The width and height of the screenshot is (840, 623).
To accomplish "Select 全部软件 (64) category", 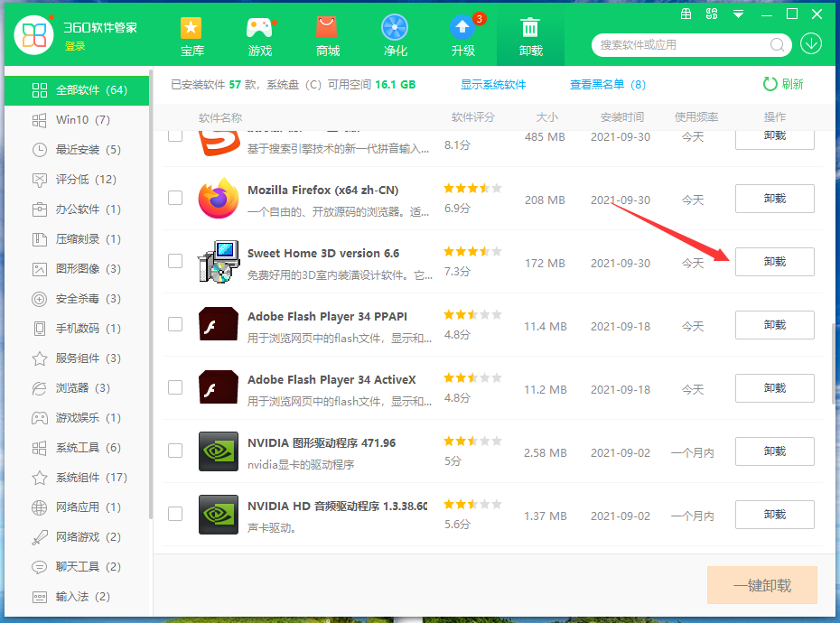I will tap(77, 90).
